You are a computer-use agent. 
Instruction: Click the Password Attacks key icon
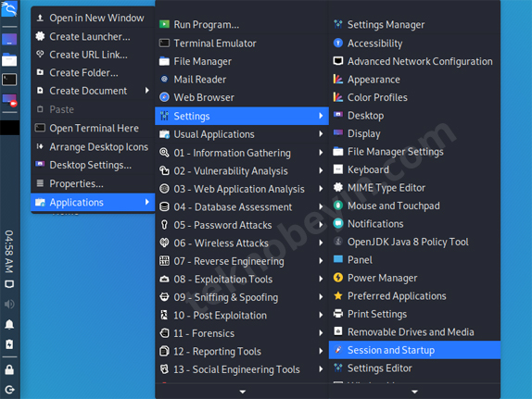tap(164, 225)
